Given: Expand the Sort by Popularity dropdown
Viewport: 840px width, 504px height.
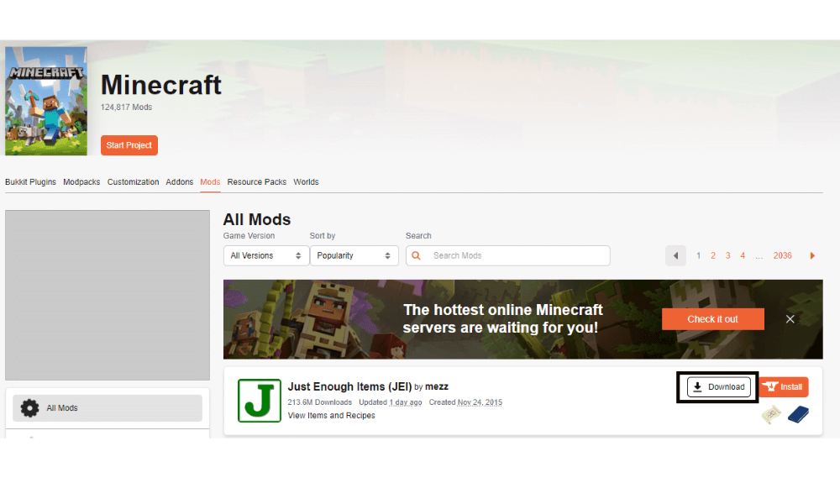Looking at the screenshot, I should pyautogui.click(x=354, y=255).
